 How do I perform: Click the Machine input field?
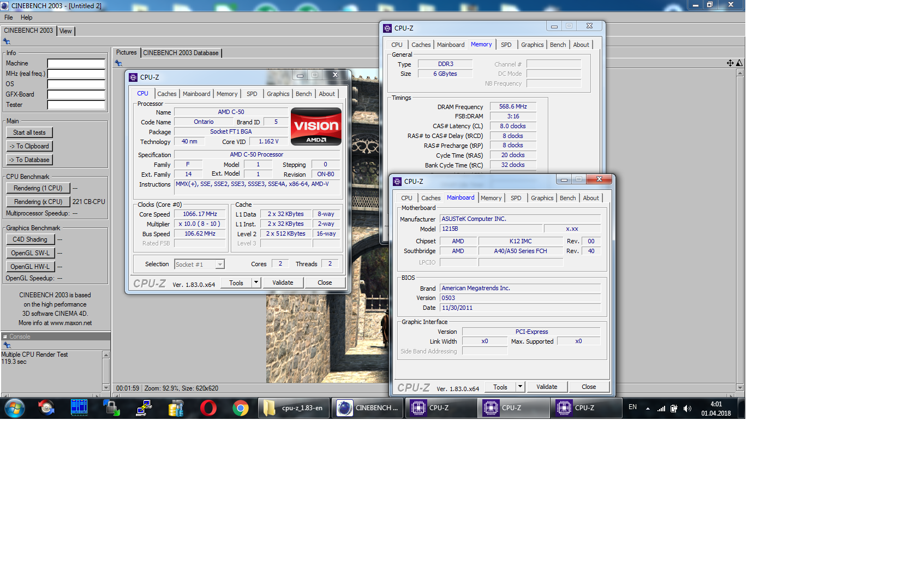coord(76,63)
